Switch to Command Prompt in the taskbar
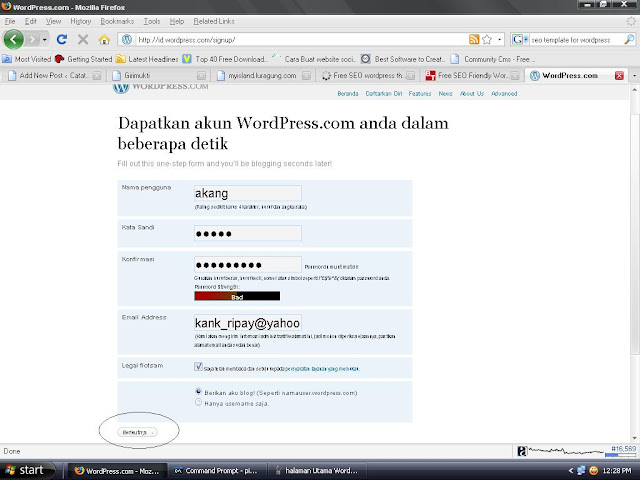This screenshot has width=640, height=480. 217,471
